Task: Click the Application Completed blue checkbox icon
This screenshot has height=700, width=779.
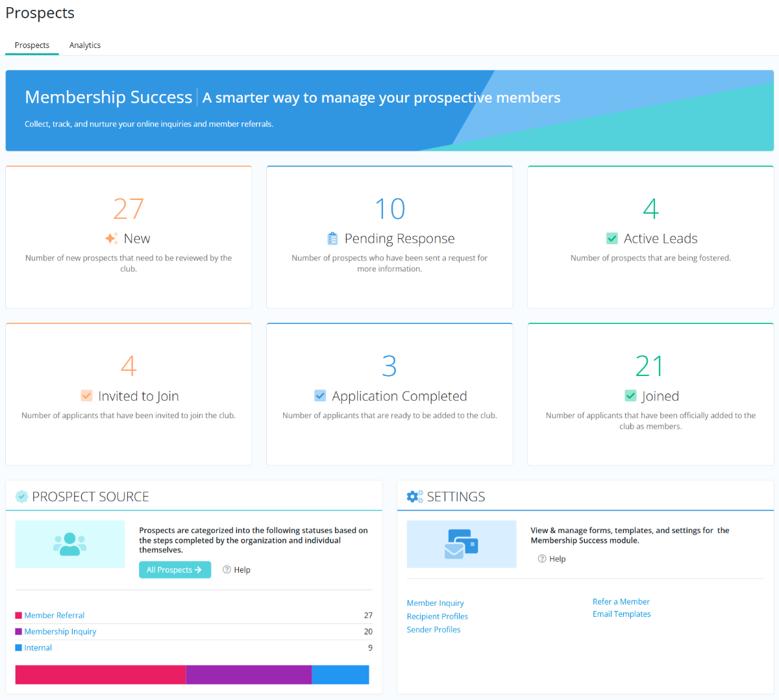Action: [320, 395]
